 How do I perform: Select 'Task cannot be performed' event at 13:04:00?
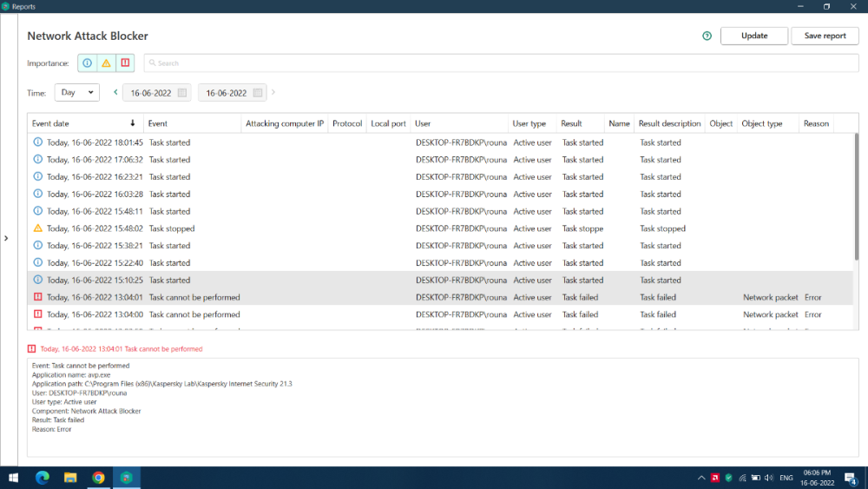pos(194,314)
